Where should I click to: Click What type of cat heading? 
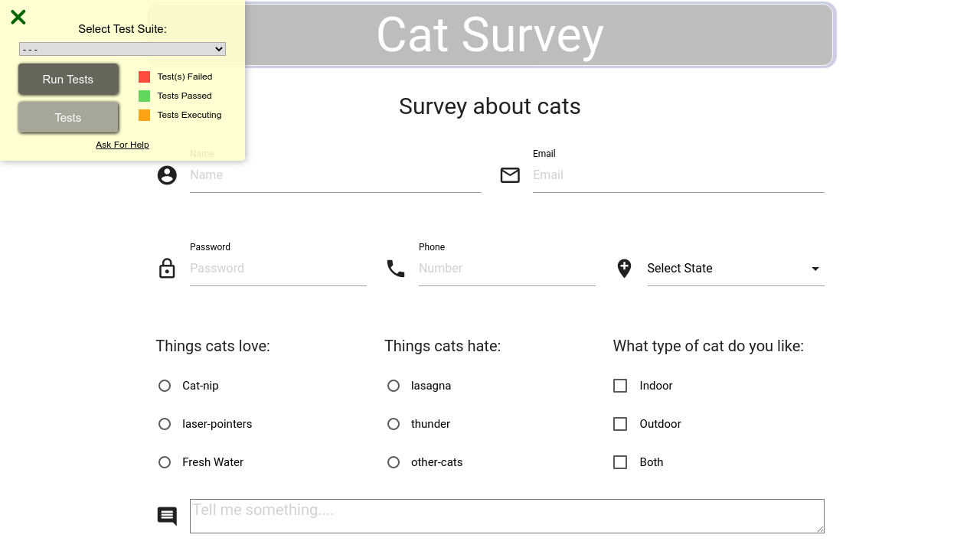click(x=708, y=346)
